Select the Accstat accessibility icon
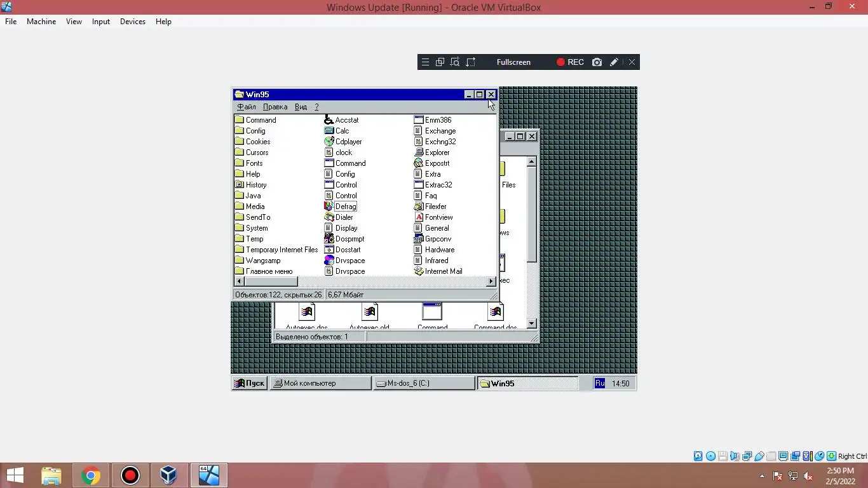This screenshot has width=868, height=488. (341, 120)
